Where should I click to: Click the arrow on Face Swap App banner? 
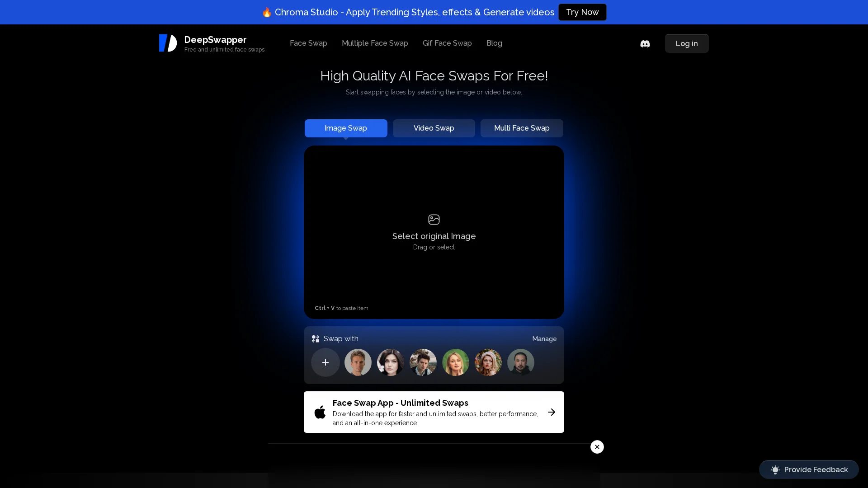tap(551, 412)
